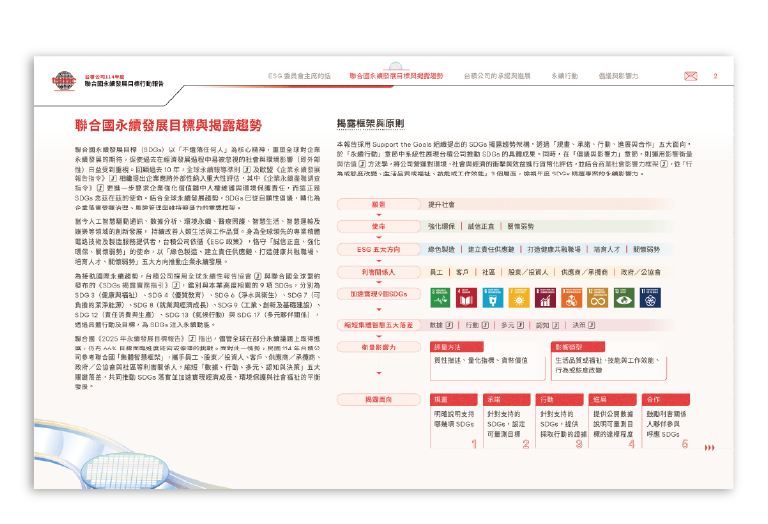Image resolution: width=768 pixels, height=524 pixels.
Task: Click the 利害關係人 pill label
Action: (x=378, y=272)
